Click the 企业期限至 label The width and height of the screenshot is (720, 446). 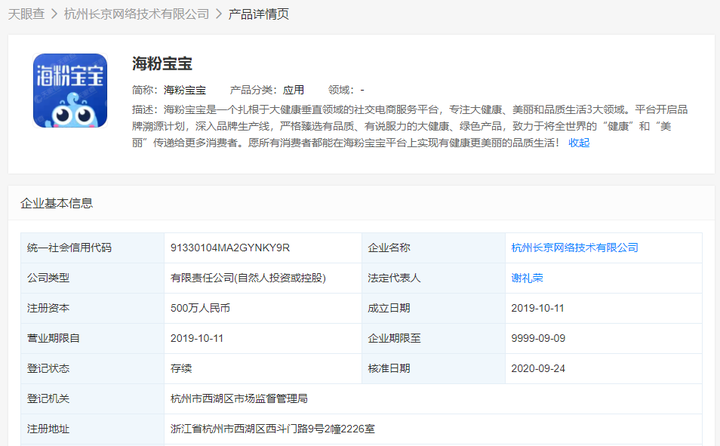click(394, 339)
